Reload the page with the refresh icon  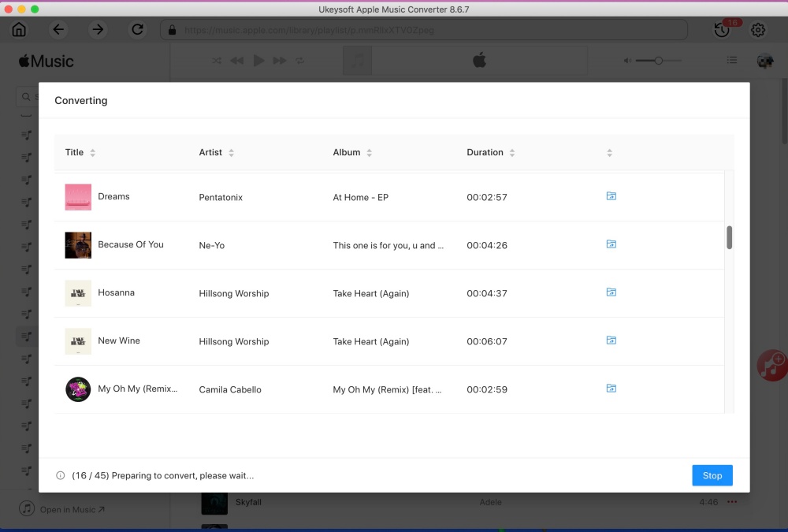137,29
